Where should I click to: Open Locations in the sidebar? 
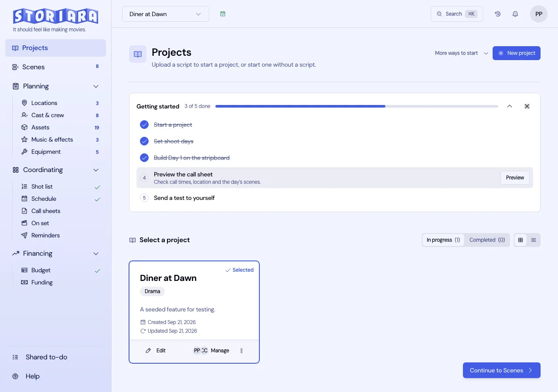(60, 103)
